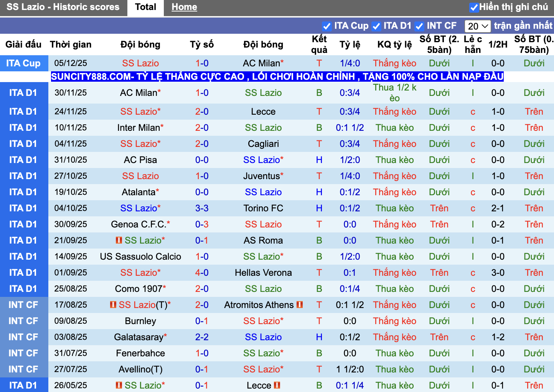This screenshot has height=392, width=554.
Task: Open the Torino FC team link
Action: coord(263,208)
